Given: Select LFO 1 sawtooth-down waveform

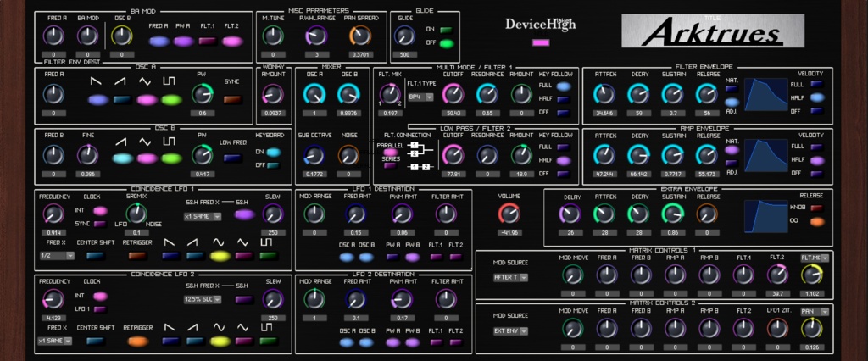Looking at the screenshot, I should point(171,256).
